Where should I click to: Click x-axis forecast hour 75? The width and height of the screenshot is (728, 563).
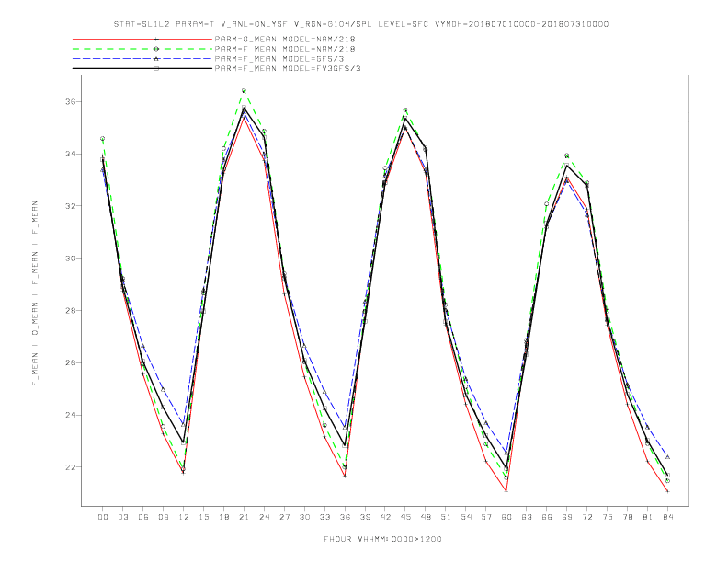tap(608, 517)
